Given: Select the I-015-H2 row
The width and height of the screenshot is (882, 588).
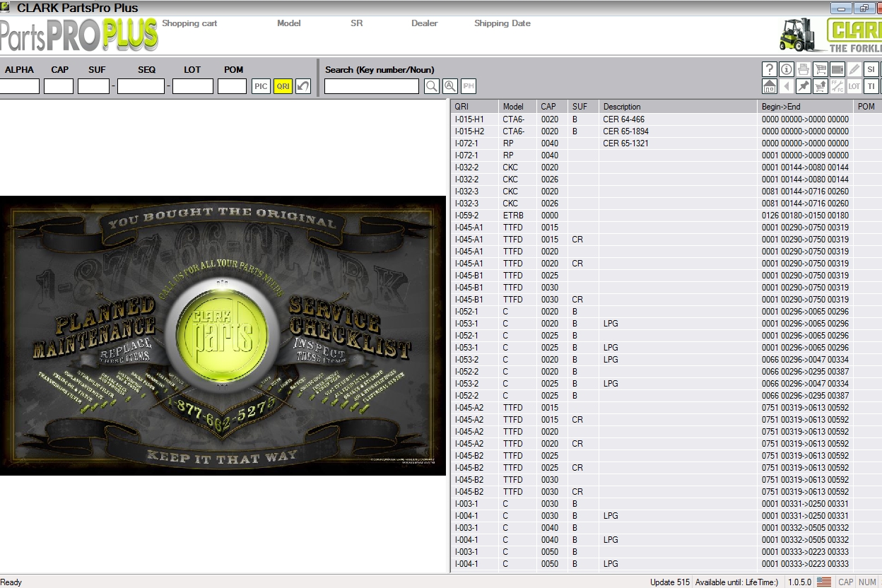Looking at the screenshot, I should pos(666,131).
